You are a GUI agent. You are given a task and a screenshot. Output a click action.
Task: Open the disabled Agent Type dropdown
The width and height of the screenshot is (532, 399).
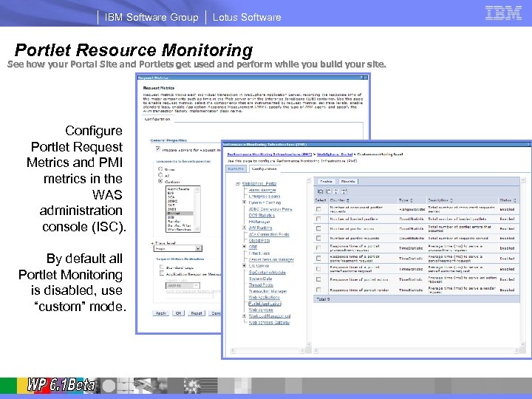coord(183,286)
